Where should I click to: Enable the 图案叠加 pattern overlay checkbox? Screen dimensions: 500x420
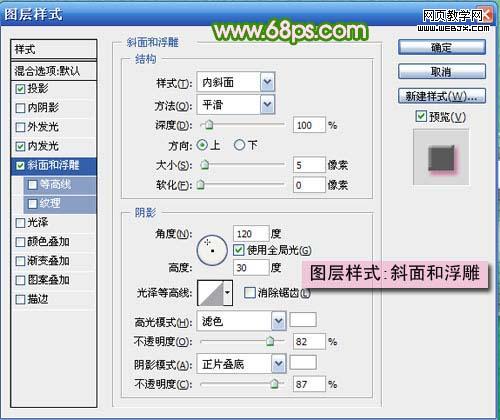[20, 280]
